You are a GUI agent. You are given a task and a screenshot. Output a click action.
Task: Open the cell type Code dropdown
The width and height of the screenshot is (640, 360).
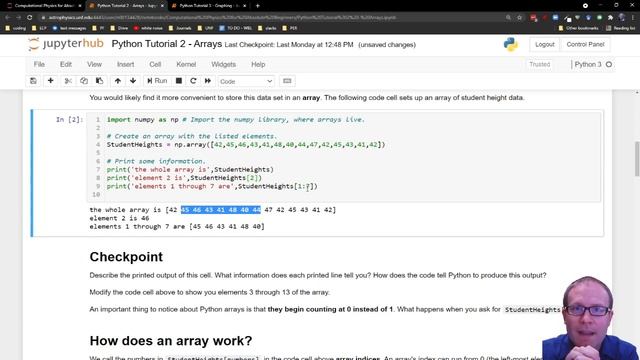click(x=246, y=81)
